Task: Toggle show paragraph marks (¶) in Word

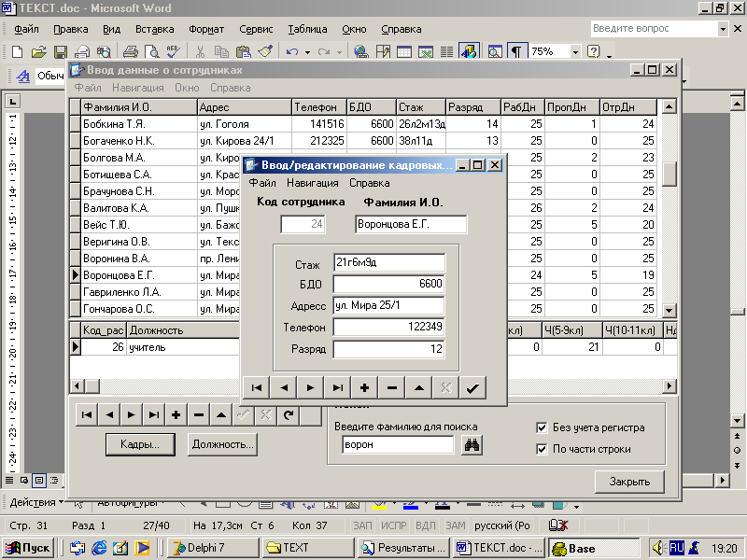Action: tap(515, 52)
